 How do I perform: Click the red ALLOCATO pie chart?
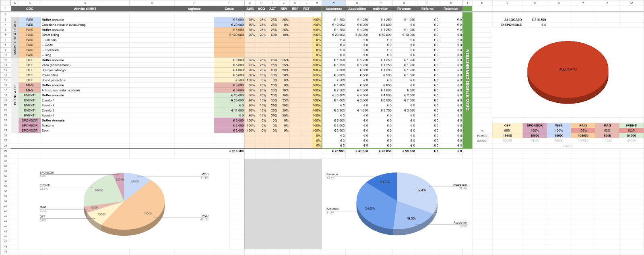click(568, 72)
